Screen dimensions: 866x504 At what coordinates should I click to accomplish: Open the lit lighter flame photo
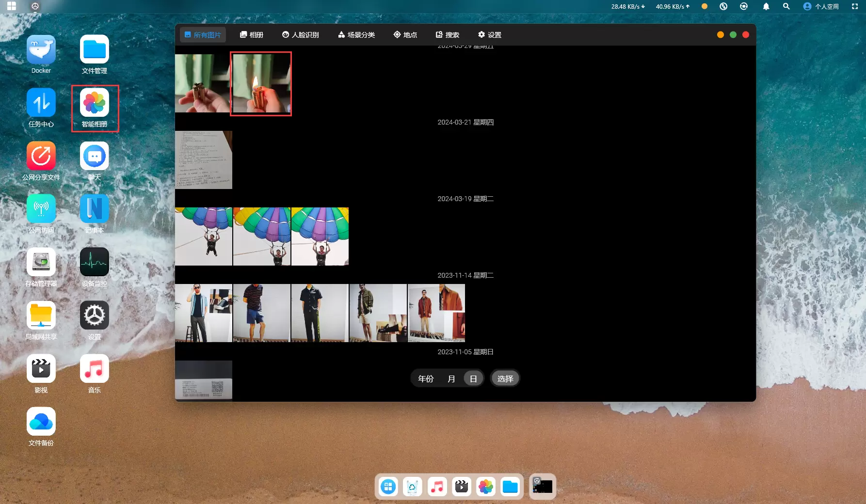tap(261, 83)
